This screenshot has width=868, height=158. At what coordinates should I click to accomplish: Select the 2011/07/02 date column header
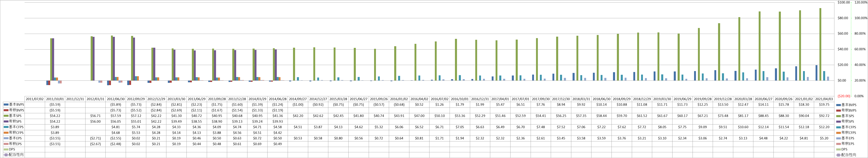[35, 99]
